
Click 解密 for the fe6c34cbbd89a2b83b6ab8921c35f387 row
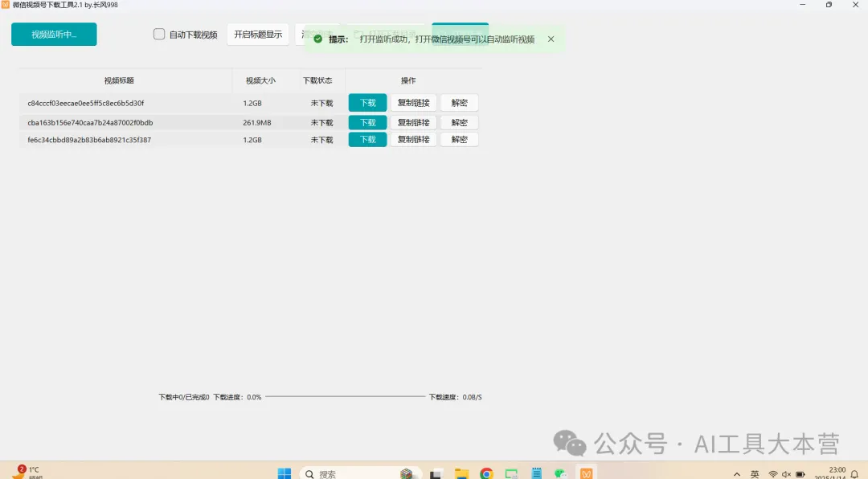point(459,140)
